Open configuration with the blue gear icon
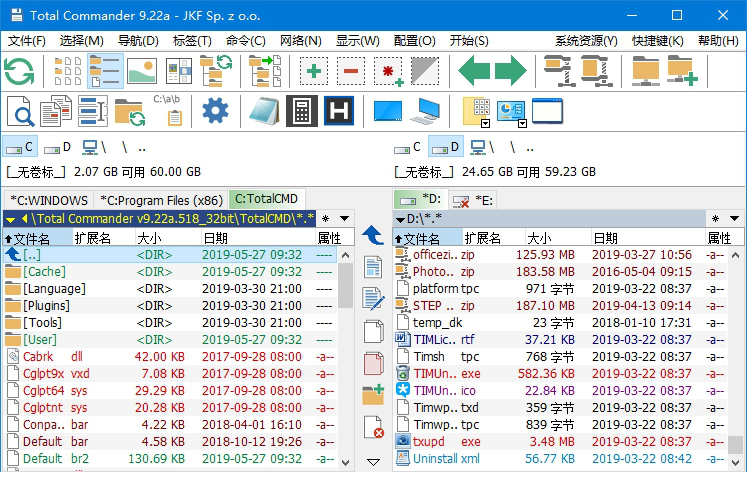The height and width of the screenshot is (490, 747). (215, 111)
